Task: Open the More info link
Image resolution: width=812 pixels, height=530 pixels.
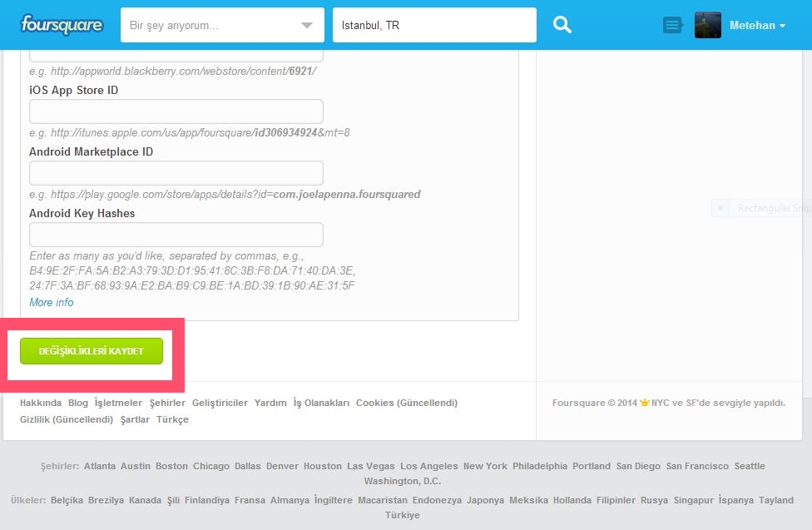Action: tap(51, 303)
